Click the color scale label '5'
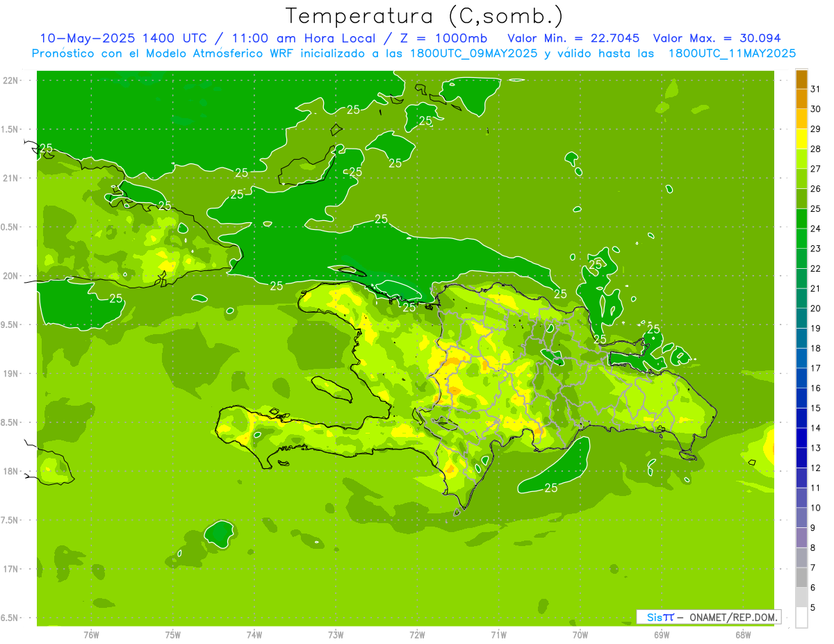834x644 pixels. tap(812, 607)
